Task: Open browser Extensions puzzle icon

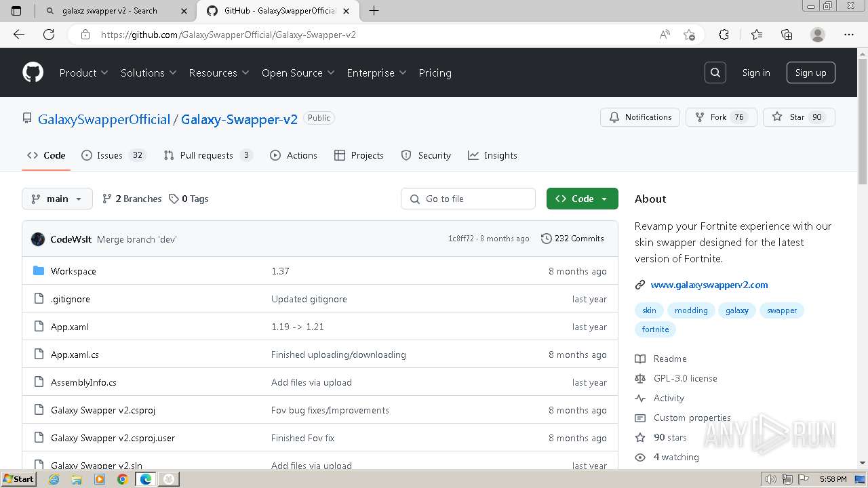Action: pyautogui.click(x=724, y=35)
